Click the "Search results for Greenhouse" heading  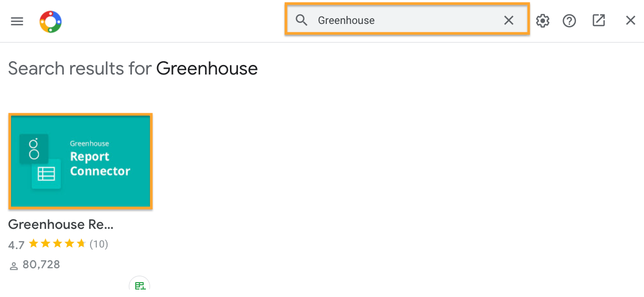point(133,69)
